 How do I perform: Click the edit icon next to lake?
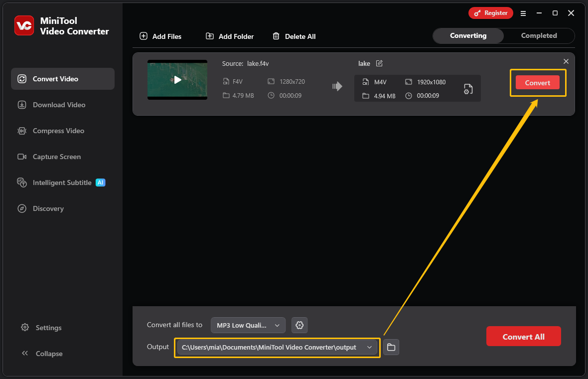tap(379, 63)
